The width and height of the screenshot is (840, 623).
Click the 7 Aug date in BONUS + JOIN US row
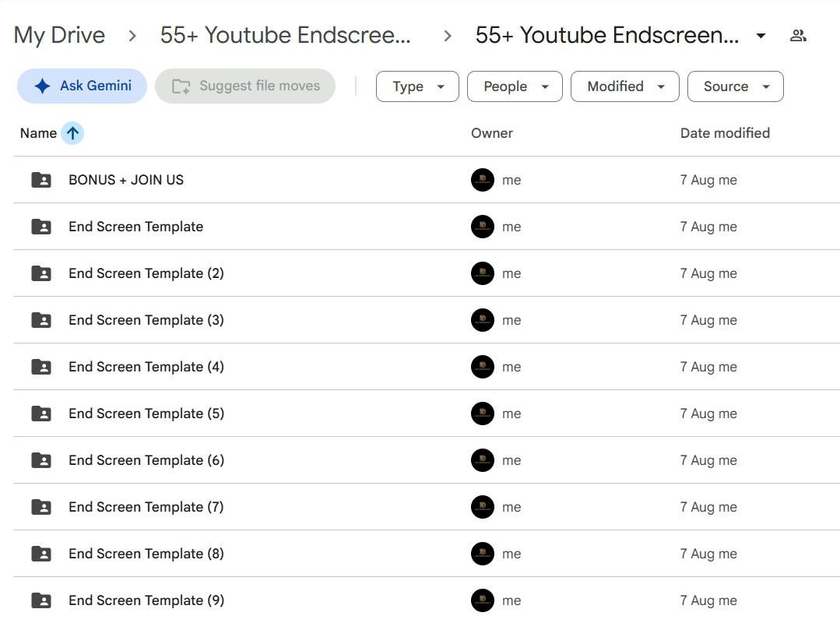point(708,180)
